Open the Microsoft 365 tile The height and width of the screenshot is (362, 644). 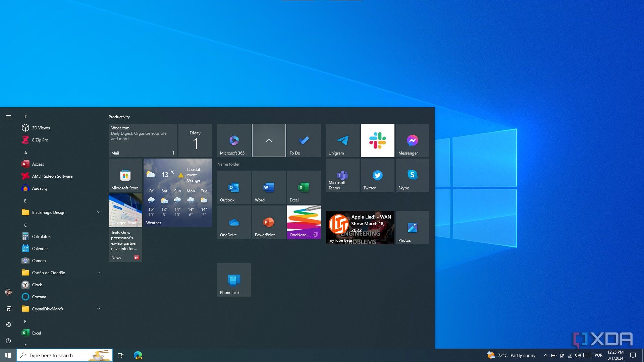(x=234, y=140)
